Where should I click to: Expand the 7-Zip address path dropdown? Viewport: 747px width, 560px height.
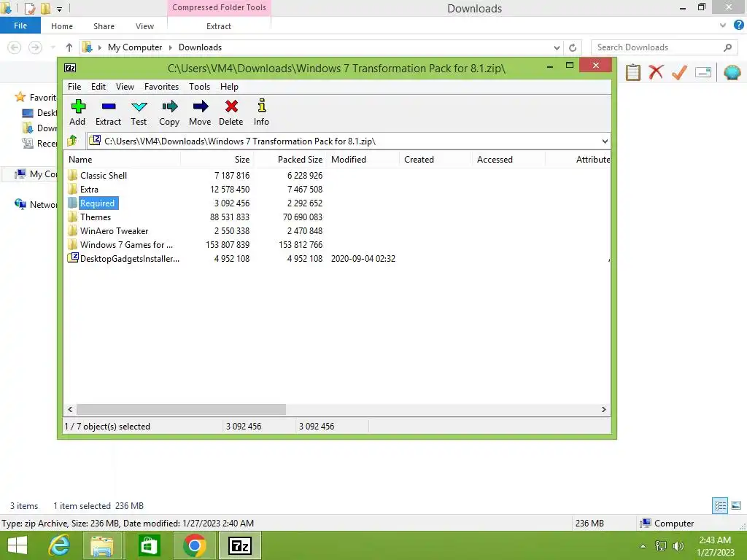(605, 141)
